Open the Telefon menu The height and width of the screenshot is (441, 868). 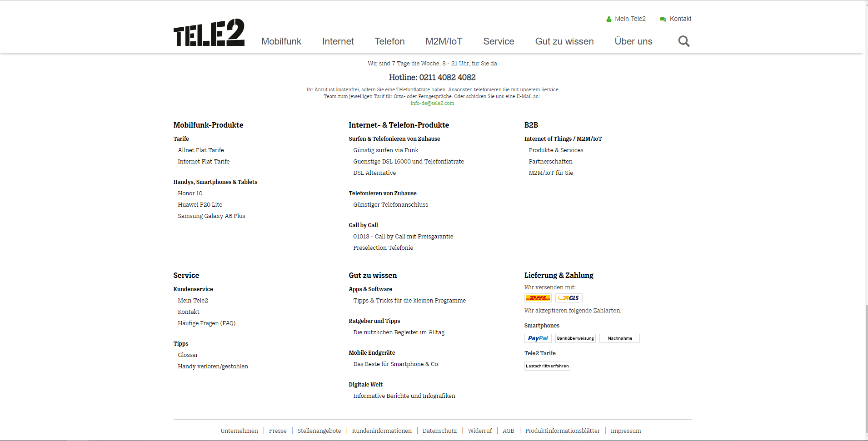coord(389,41)
